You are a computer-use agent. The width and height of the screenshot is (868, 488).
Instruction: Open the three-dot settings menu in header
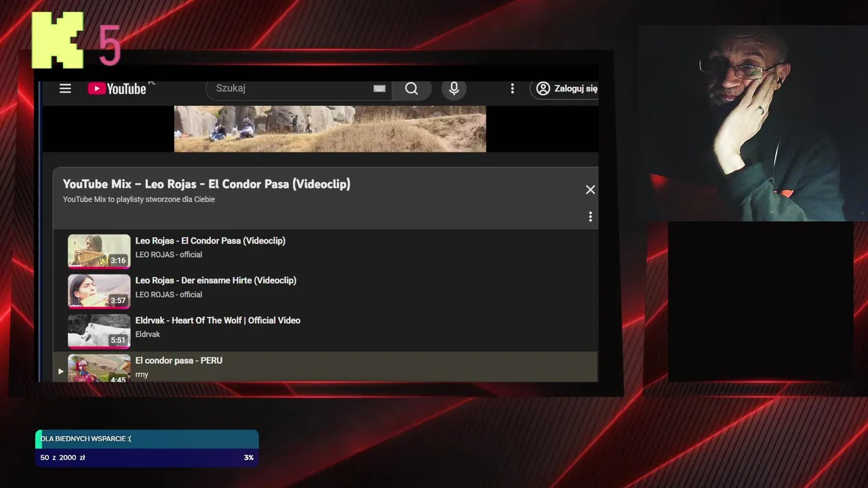(x=512, y=89)
